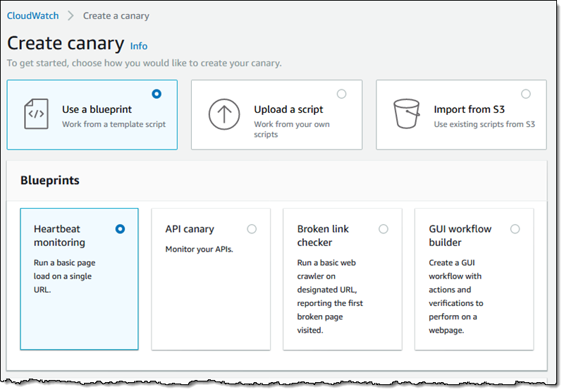This screenshot has height=392, width=564.
Task: Choose the API canary radio button
Action: coord(252,229)
